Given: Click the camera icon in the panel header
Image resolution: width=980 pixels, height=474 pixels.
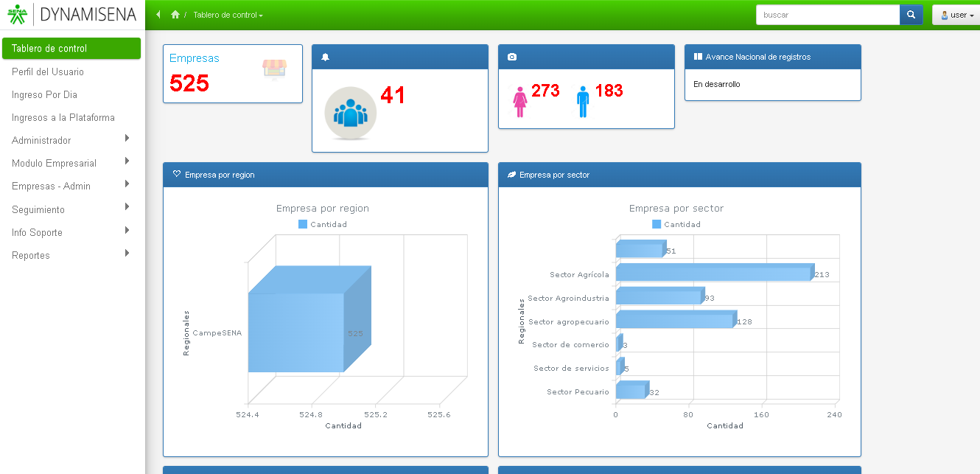Looking at the screenshot, I should click(512, 57).
